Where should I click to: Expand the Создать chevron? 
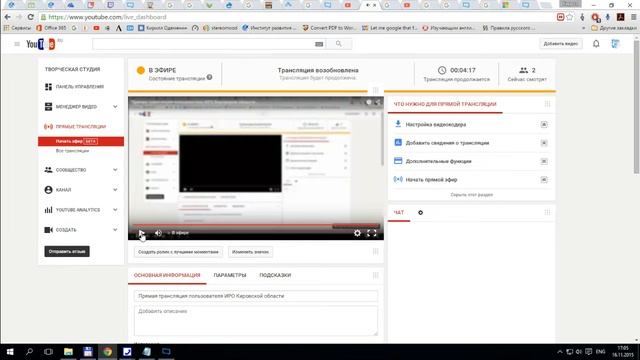coord(115,230)
